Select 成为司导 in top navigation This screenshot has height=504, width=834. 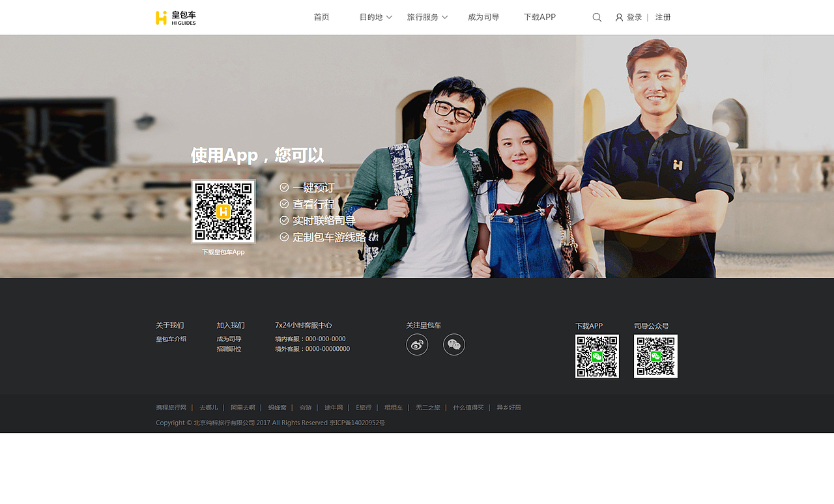(x=483, y=17)
